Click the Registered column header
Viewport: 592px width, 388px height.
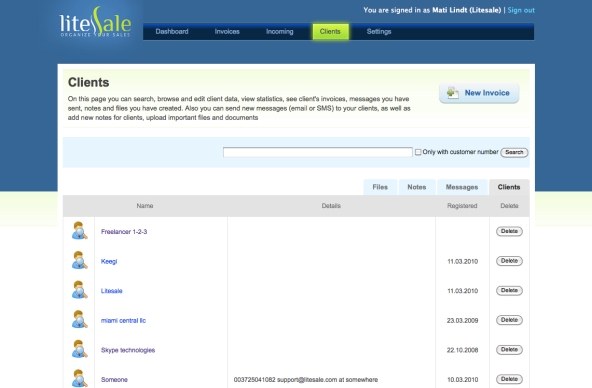click(462, 206)
